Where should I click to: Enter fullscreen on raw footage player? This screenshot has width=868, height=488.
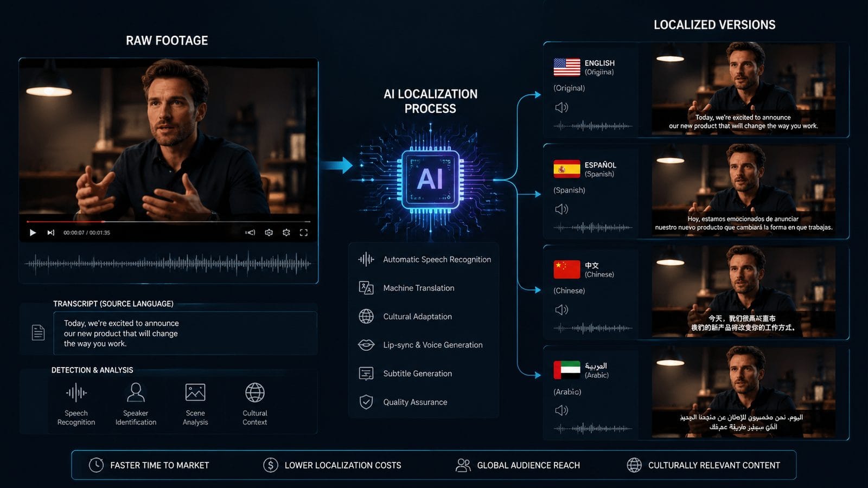[x=304, y=233]
